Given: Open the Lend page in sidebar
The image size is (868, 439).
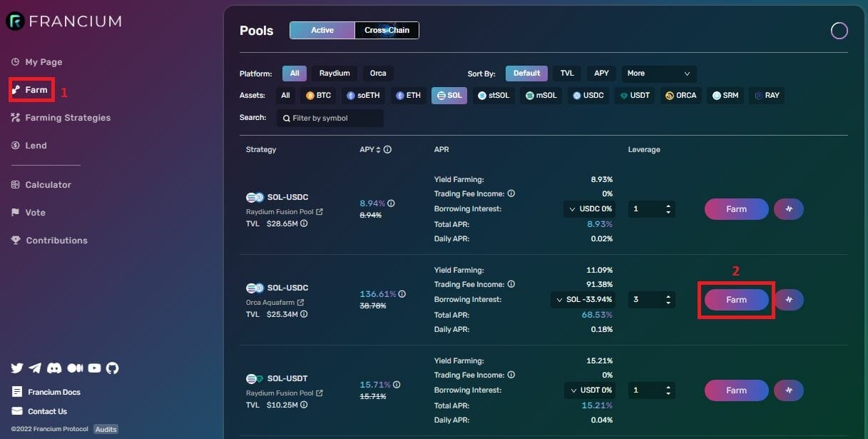Looking at the screenshot, I should [x=36, y=146].
